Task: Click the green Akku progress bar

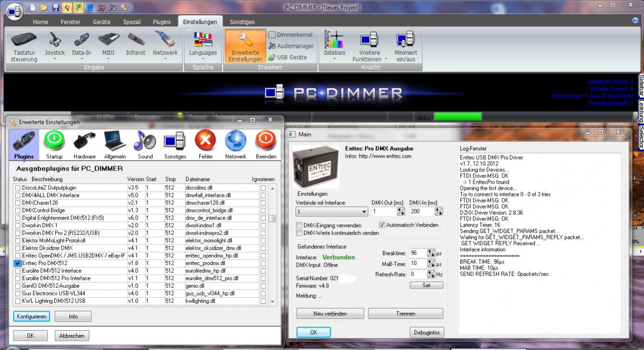Action: [x=458, y=117]
